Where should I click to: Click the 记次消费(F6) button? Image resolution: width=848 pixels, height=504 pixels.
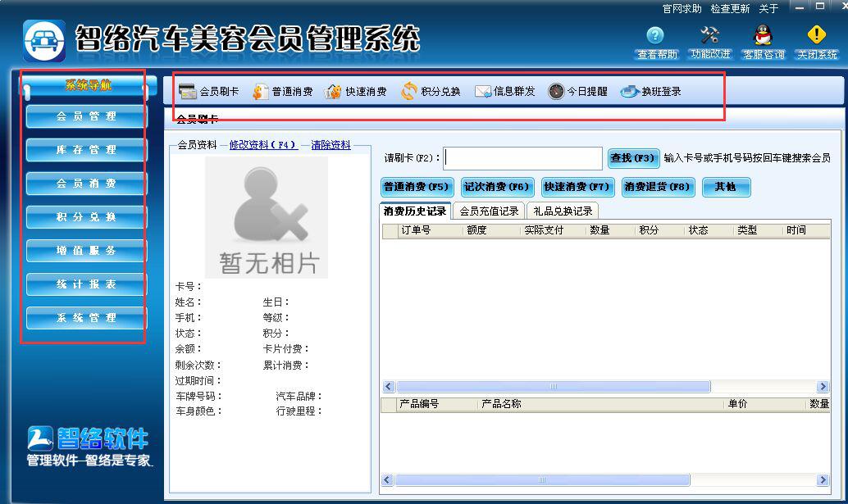click(x=498, y=187)
